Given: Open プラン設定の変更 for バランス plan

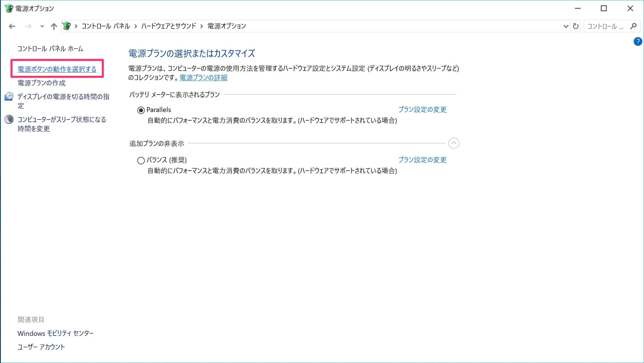Looking at the screenshot, I should tap(422, 160).
